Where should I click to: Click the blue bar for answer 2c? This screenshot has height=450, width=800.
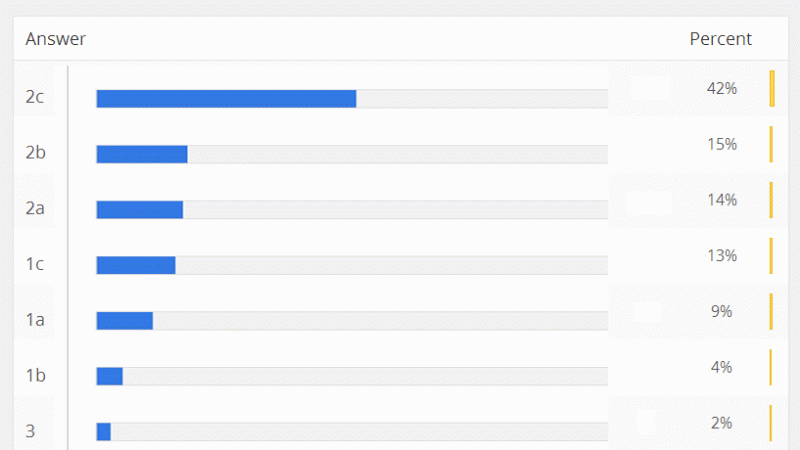[x=226, y=98]
